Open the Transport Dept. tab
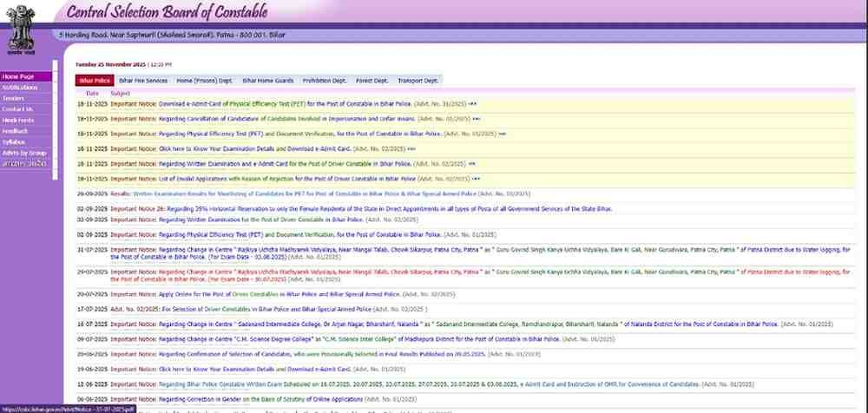Image resolution: width=868 pixels, height=413 pixels. click(x=419, y=80)
